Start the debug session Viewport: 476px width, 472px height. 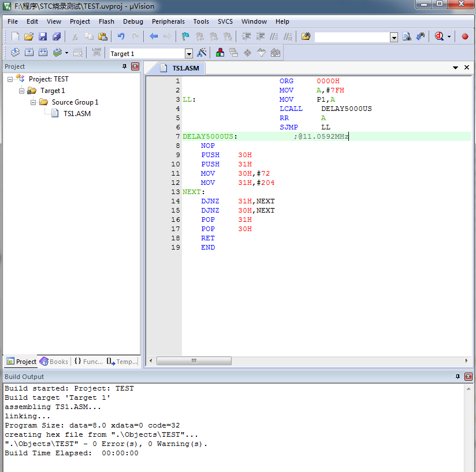(x=439, y=37)
